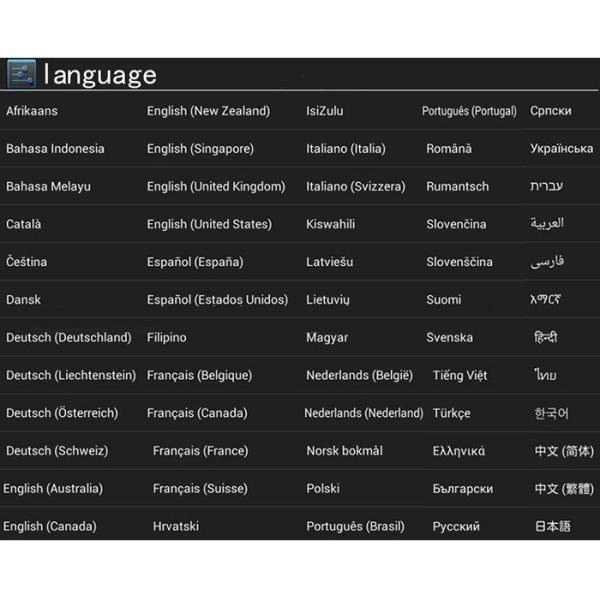The height and width of the screenshot is (600, 600).
Task: Select Svenska language option
Action: [x=450, y=338]
